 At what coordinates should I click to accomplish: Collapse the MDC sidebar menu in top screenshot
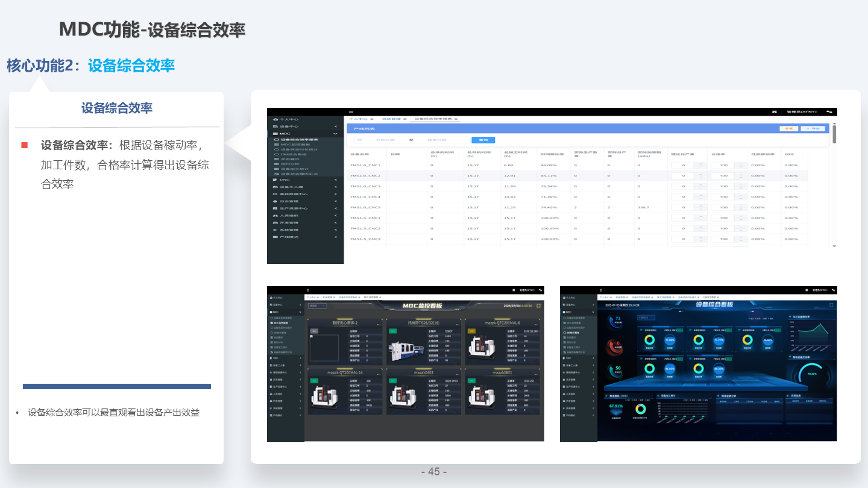[336, 134]
